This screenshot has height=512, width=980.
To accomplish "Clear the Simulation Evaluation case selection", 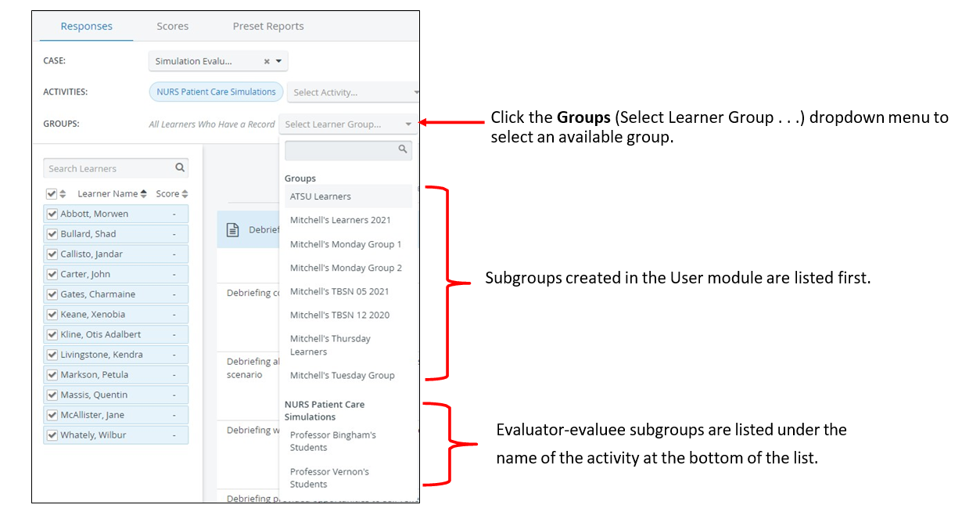I will coord(267,61).
